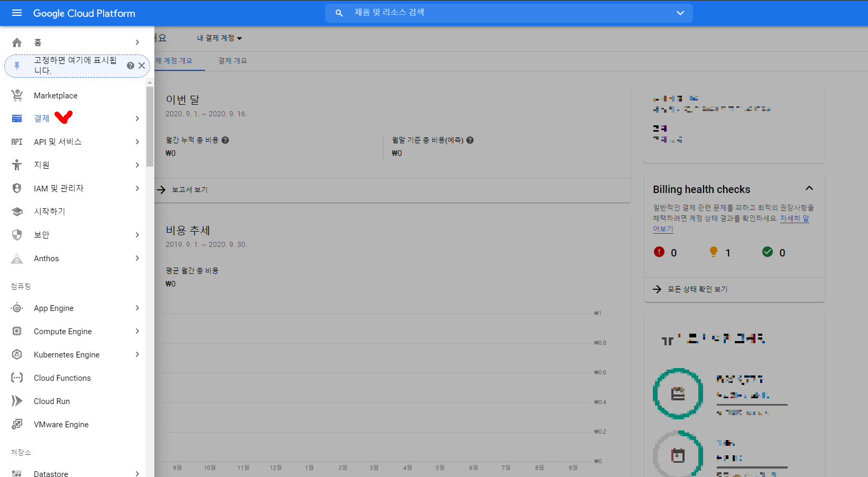Click the Datastore icon
868x477 pixels.
(17, 474)
